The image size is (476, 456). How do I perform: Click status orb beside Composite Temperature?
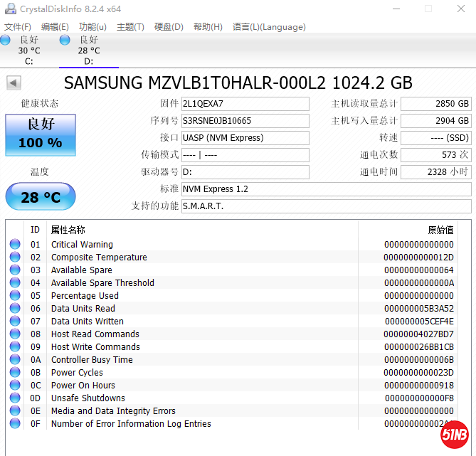(15, 258)
